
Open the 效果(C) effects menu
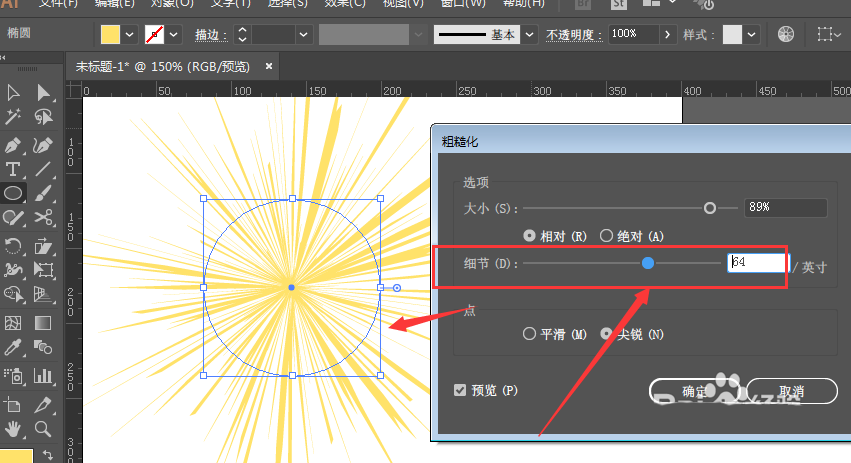tap(345, 3)
